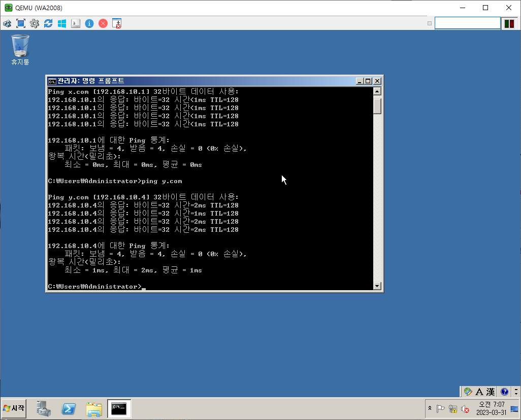This screenshot has height=420, width=521.
Task: Click the blue refresh arrows icon
Action: click(48, 23)
